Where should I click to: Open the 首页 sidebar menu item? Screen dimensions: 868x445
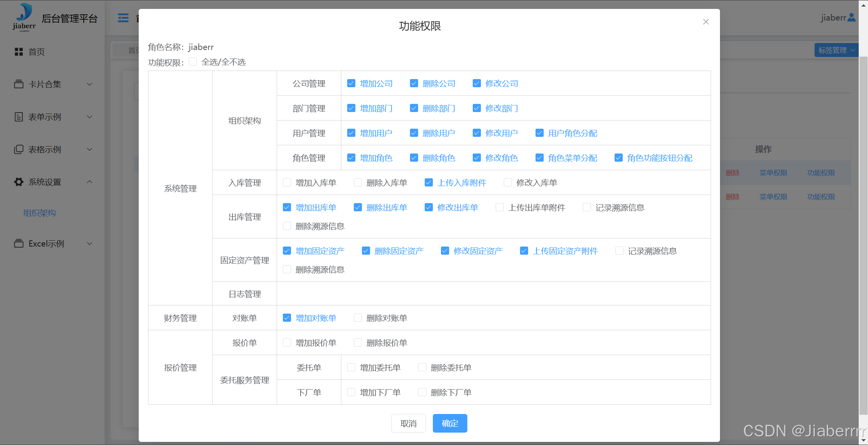coord(36,52)
